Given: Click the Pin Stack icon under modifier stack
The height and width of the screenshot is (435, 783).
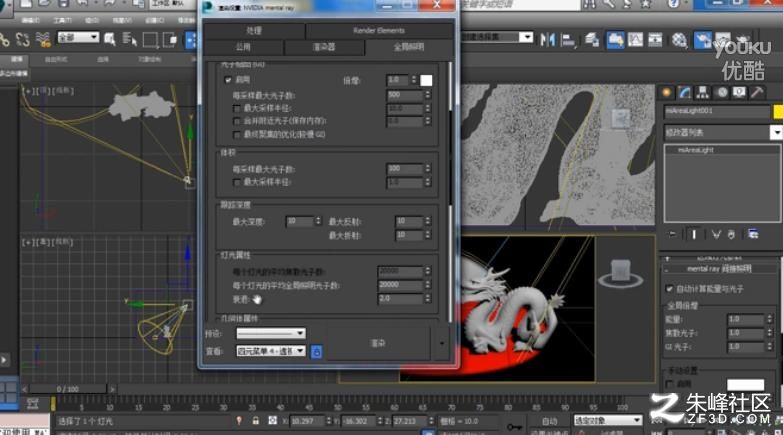Looking at the screenshot, I should [x=673, y=234].
